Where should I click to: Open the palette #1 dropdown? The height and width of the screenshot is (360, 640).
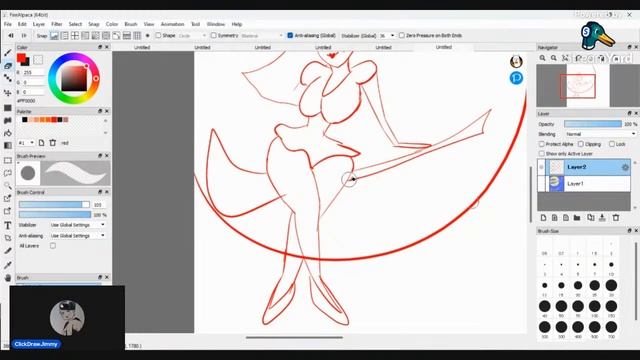click(x=26, y=143)
